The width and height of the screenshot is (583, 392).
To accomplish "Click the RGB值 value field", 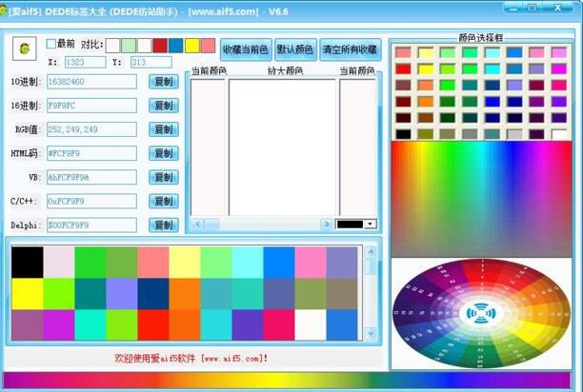I will pos(91,129).
